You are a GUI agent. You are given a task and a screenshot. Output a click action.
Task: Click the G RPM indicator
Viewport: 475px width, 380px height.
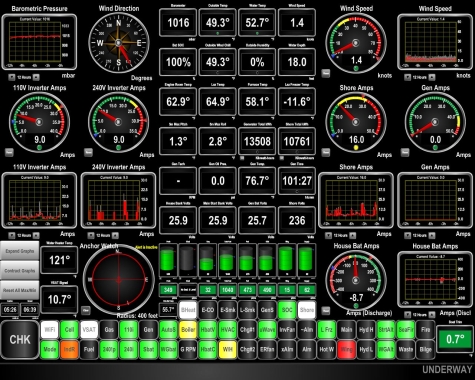point(188,350)
